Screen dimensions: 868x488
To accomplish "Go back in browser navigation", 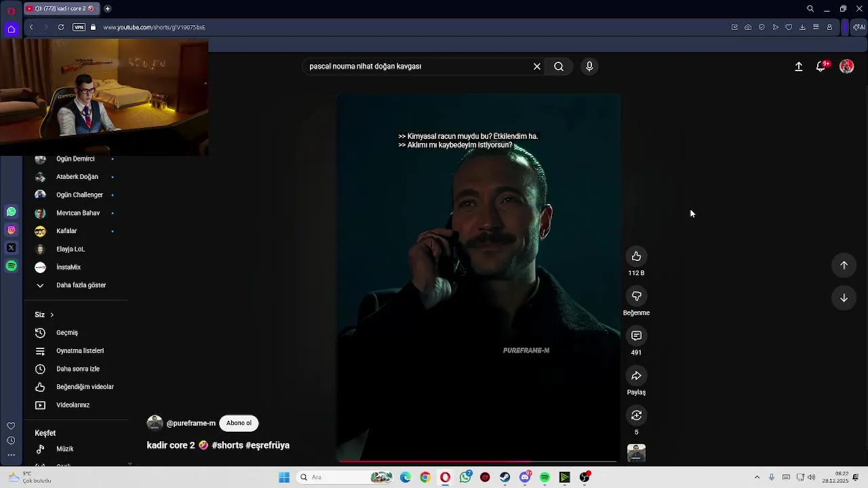I will 31,27.
